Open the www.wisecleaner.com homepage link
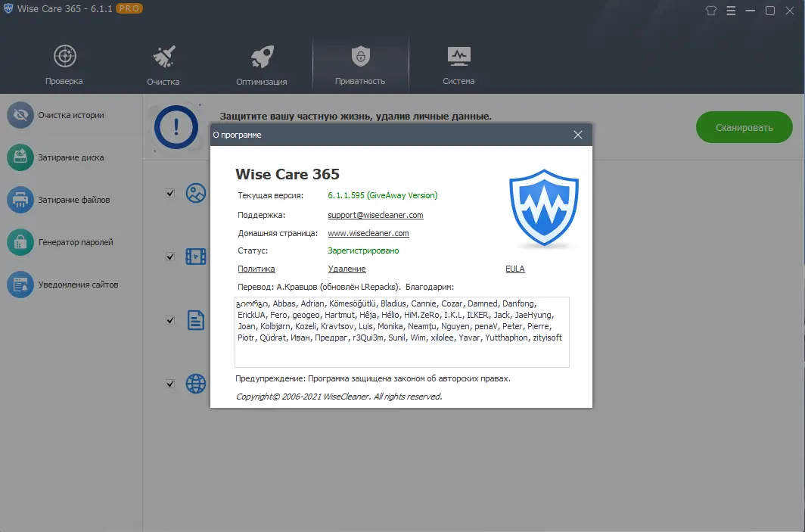Viewport: 805px width, 532px height. pos(368,233)
